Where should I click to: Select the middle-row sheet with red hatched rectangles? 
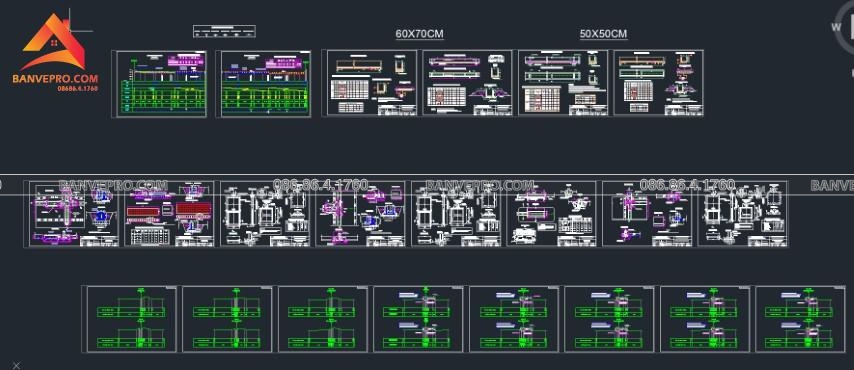click(x=169, y=214)
